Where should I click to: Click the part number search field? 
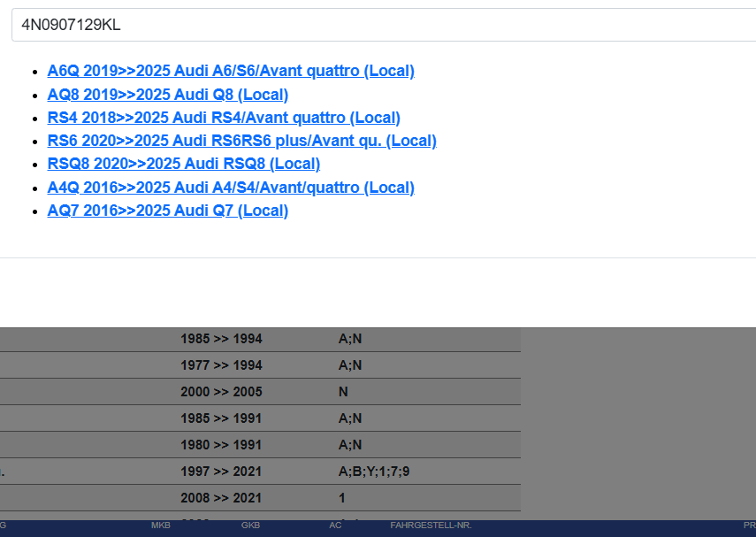(x=380, y=25)
